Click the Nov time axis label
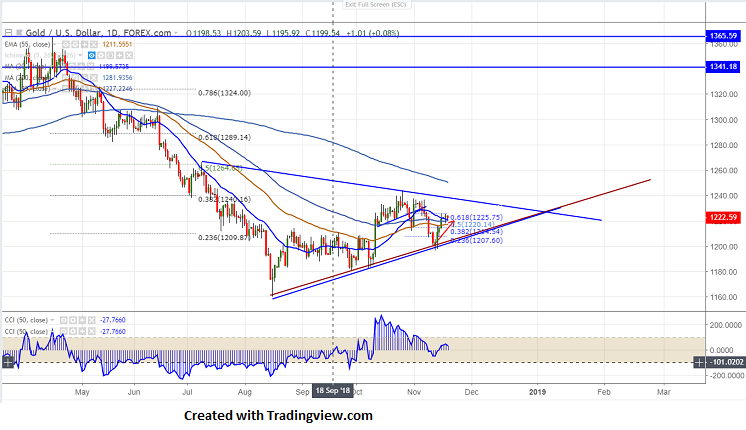Image resolution: width=746 pixels, height=430 pixels. pos(414,392)
